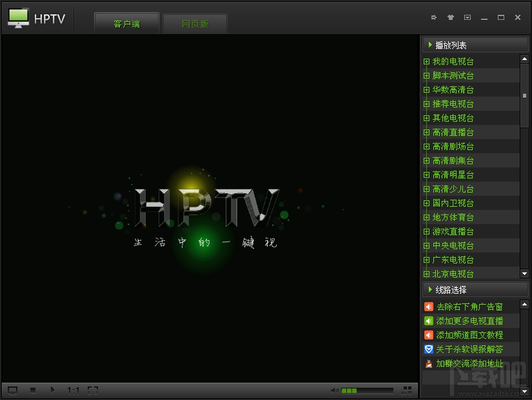The width and height of the screenshot is (532, 400).
Task: Collapse the 线路选择 panel header
Action: coord(475,290)
